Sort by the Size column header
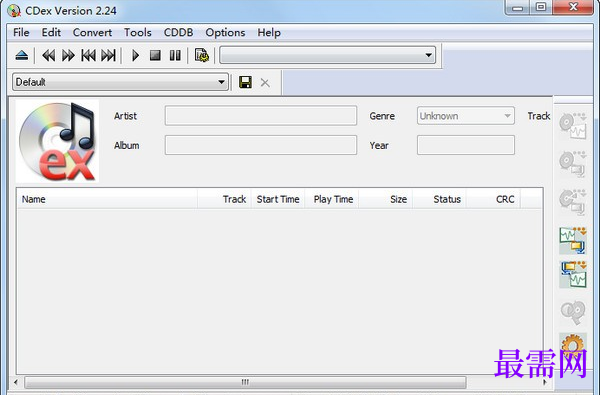606x395 pixels. [x=386, y=199]
